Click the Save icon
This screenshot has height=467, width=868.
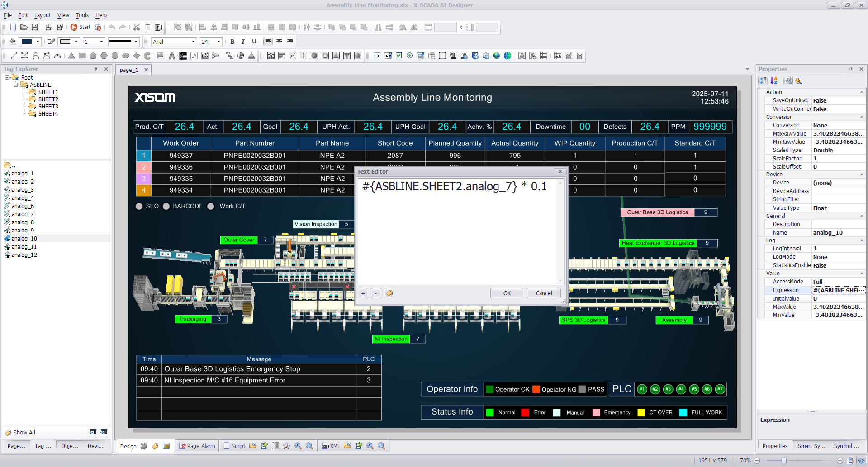point(35,27)
